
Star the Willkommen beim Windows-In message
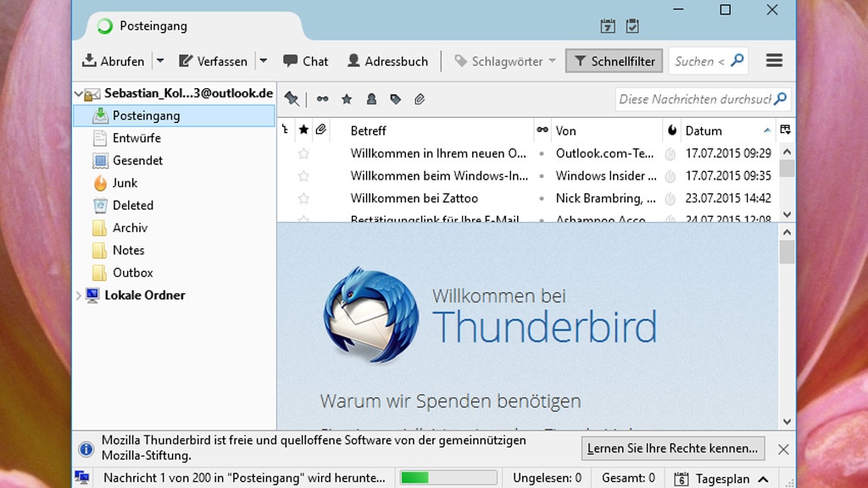(303, 176)
